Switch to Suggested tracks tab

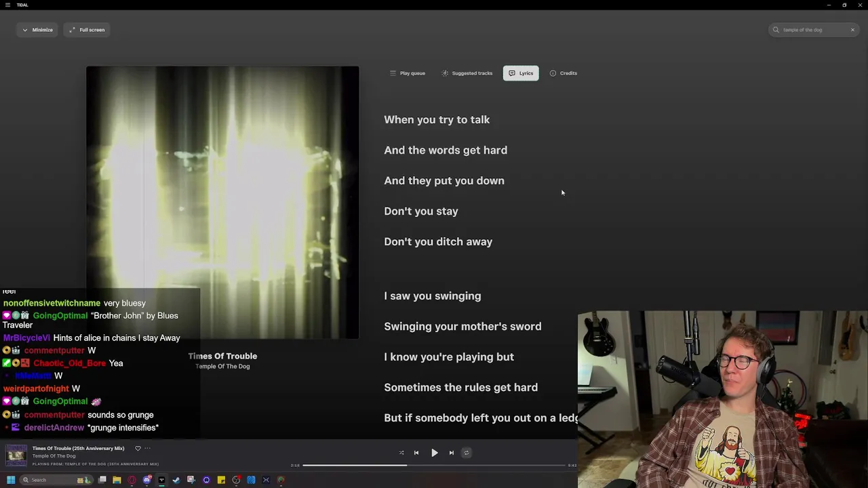click(x=467, y=73)
